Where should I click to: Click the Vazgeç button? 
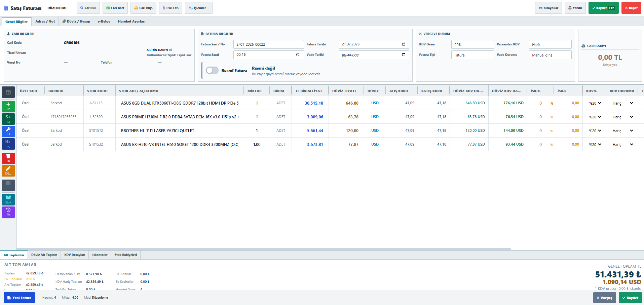pos(604,298)
